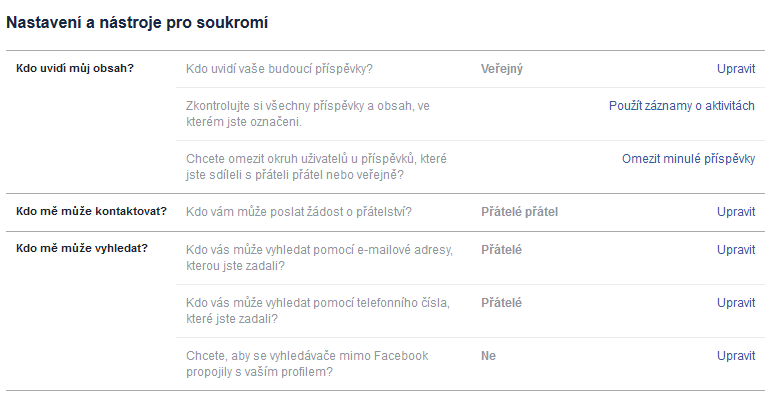This screenshot has width=783, height=395.
Task: Open Použít záznamy o aktivitách link
Action: (682, 106)
